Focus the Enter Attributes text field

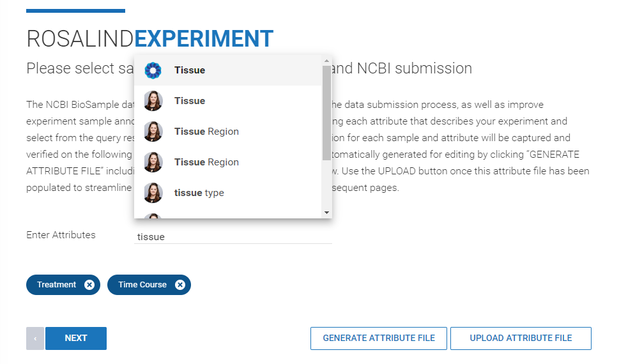tap(233, 237)
